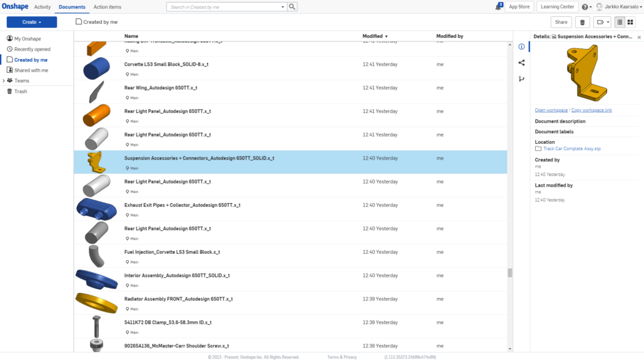
Task: Switch to list view icon
Action: coord(619,22)
